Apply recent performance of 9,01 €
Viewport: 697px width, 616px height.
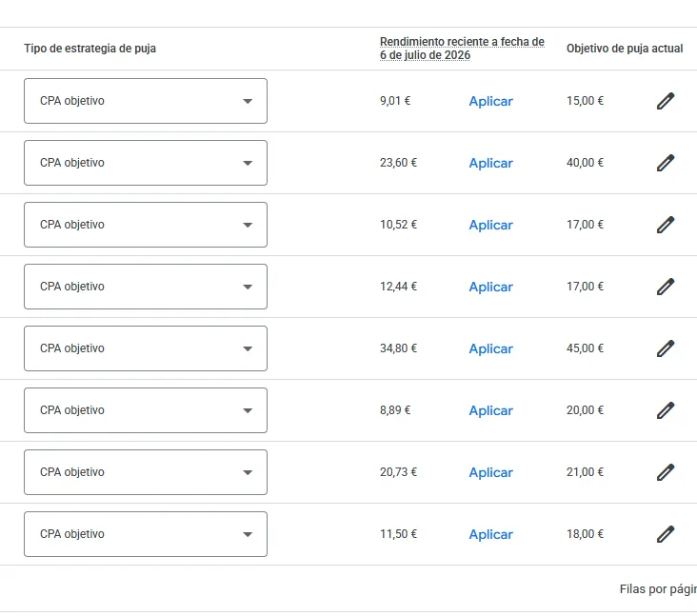[490, 101]
